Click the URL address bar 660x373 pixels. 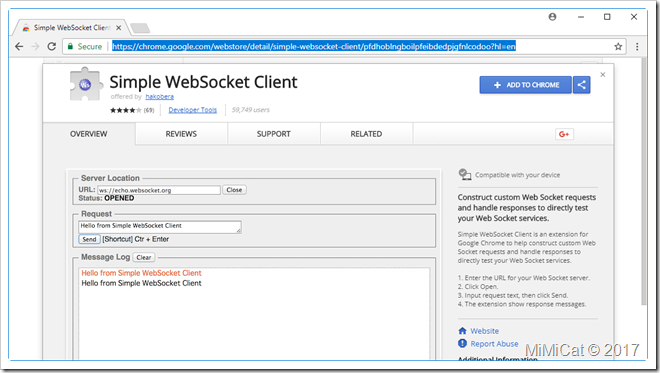tap(314, 46)
